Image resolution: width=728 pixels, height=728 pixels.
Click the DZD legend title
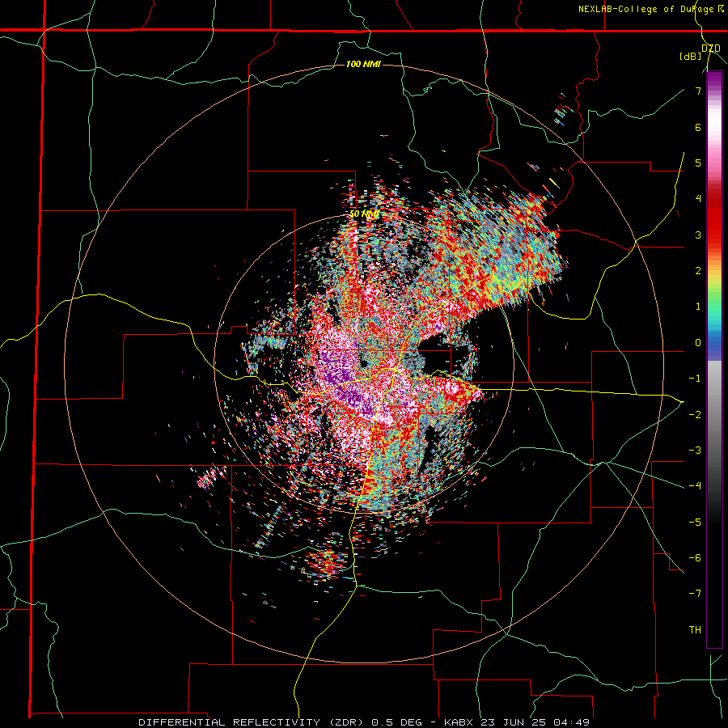pos(711,49)
